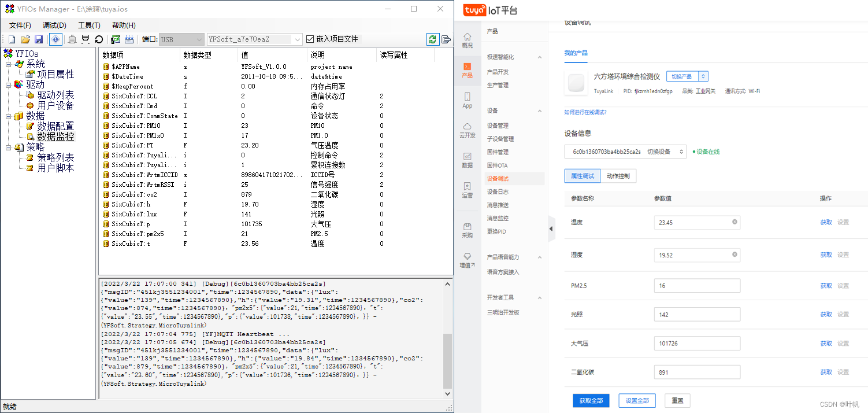This screenshot has height=413, width=868.
Task: Click the log panel vertical scrollbar thumb
Action: click(448, 361)
